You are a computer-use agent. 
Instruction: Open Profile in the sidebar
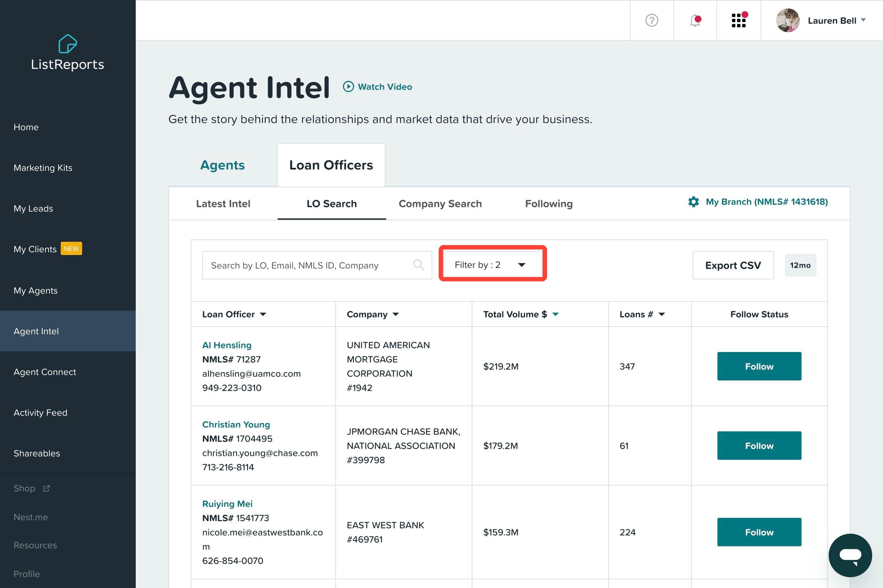27,574
